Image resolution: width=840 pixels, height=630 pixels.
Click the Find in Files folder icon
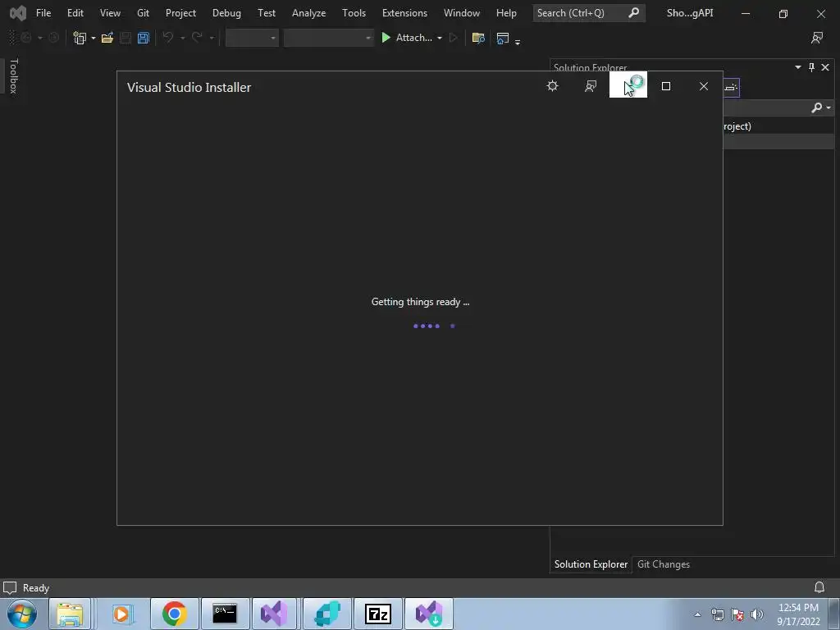coord(478,38)
